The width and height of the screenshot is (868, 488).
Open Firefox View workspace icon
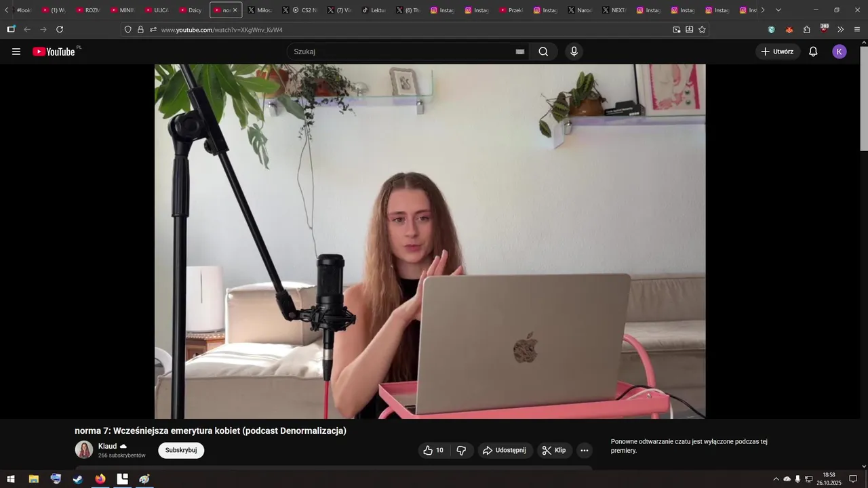[x=11, y=29]
